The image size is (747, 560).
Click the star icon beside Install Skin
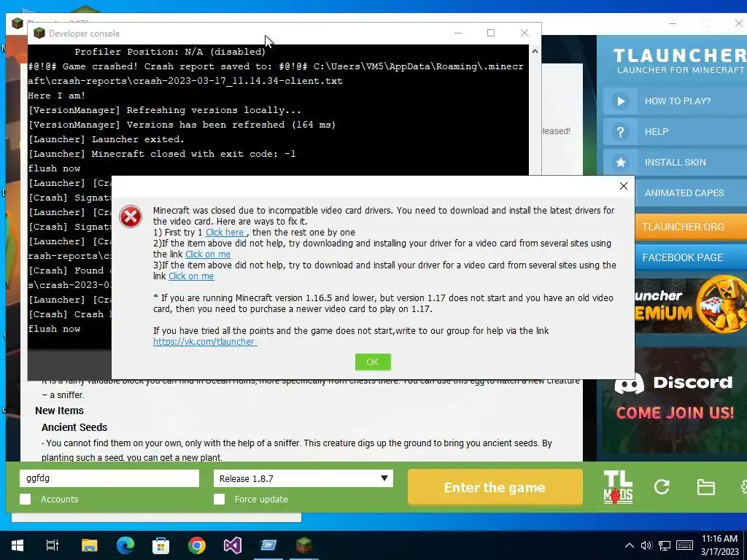pyautogui.click(x=620, y=163)
